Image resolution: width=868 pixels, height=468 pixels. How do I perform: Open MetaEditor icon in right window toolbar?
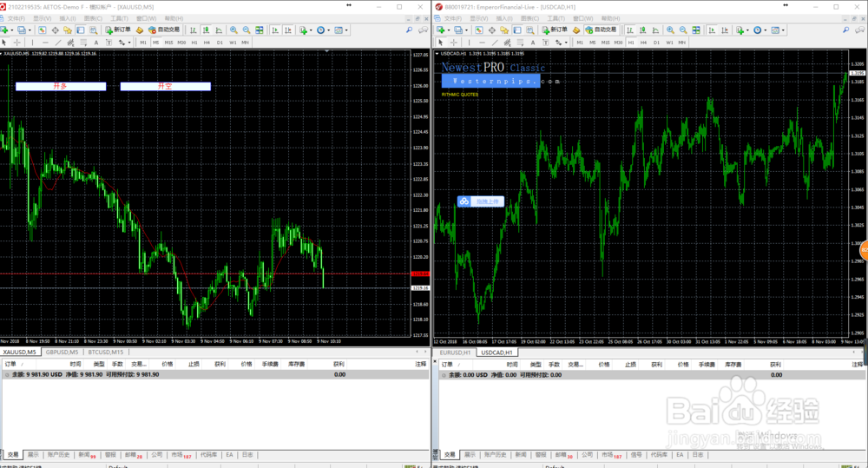[x=576, y=30]
